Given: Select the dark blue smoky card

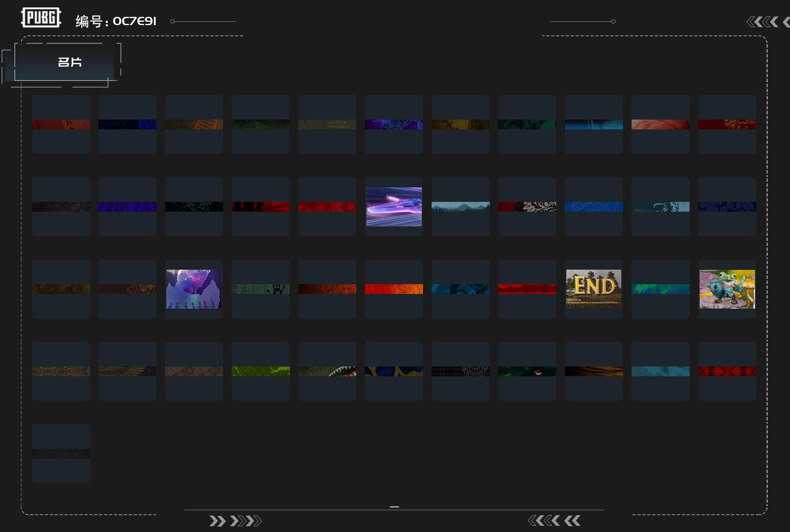Looking at the screenshot, I should tap(460, 289).
